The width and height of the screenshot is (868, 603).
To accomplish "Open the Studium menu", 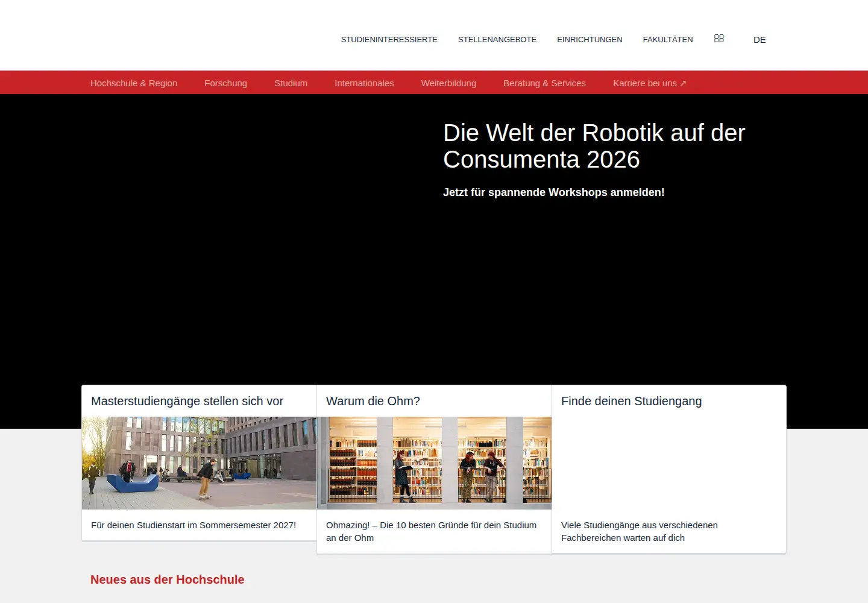I will [291, 83].
